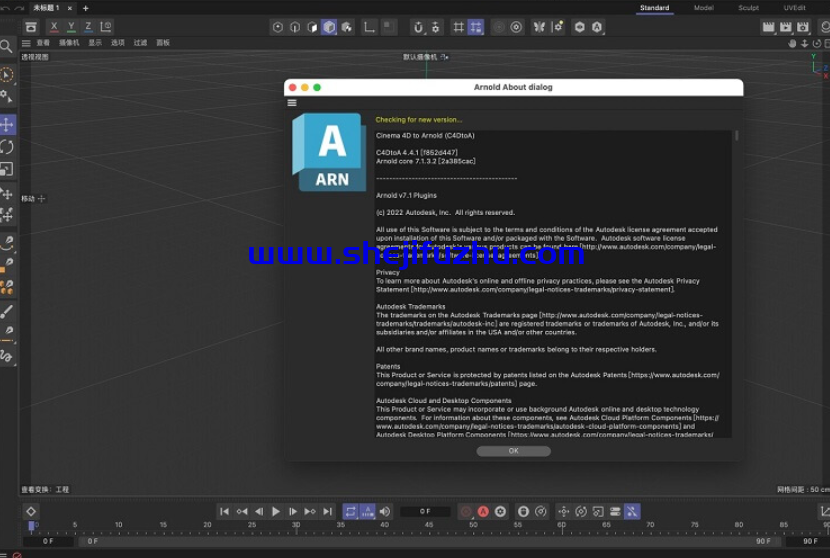
Task: Click the soft selection concentric circle icon
Action: (x=516, y=27)
